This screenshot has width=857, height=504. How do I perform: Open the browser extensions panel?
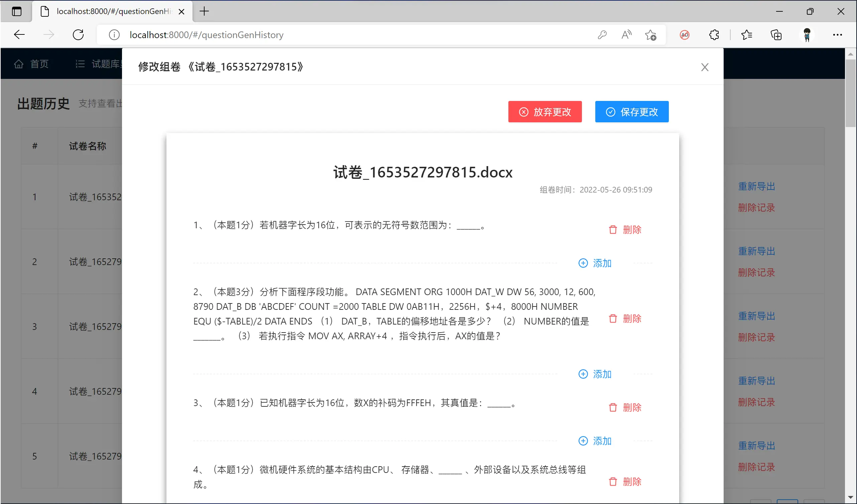(713, 35)
